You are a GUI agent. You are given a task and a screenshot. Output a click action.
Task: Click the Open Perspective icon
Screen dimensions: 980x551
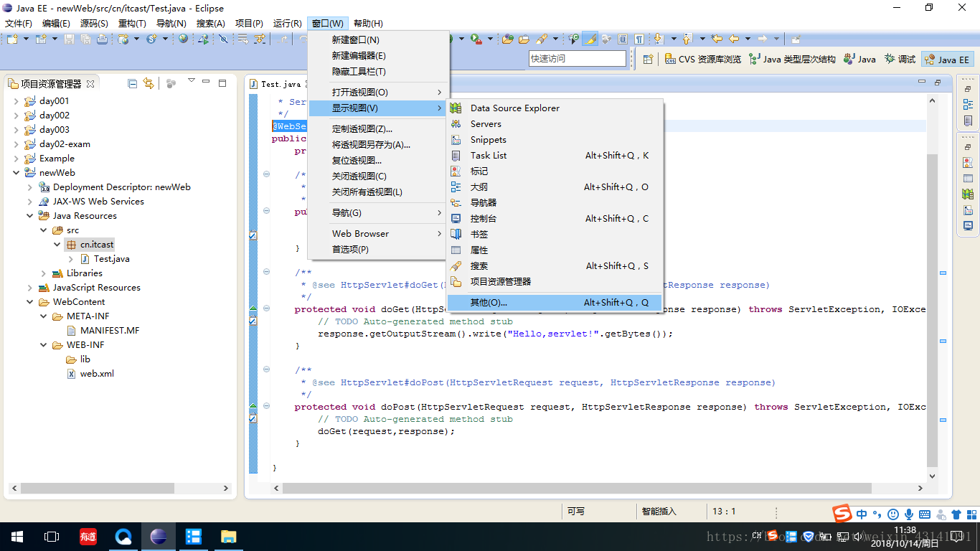click(x=648, y=59)
